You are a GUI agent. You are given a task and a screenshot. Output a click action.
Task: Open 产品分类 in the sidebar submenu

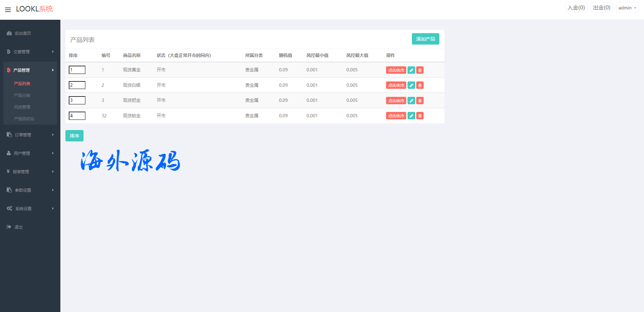click(22, 96)
